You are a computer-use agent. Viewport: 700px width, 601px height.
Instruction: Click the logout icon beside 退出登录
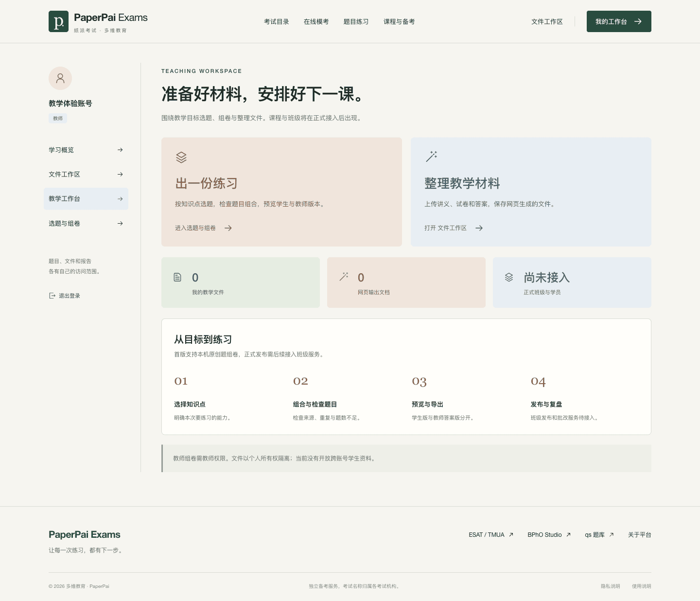coord(52,296)
